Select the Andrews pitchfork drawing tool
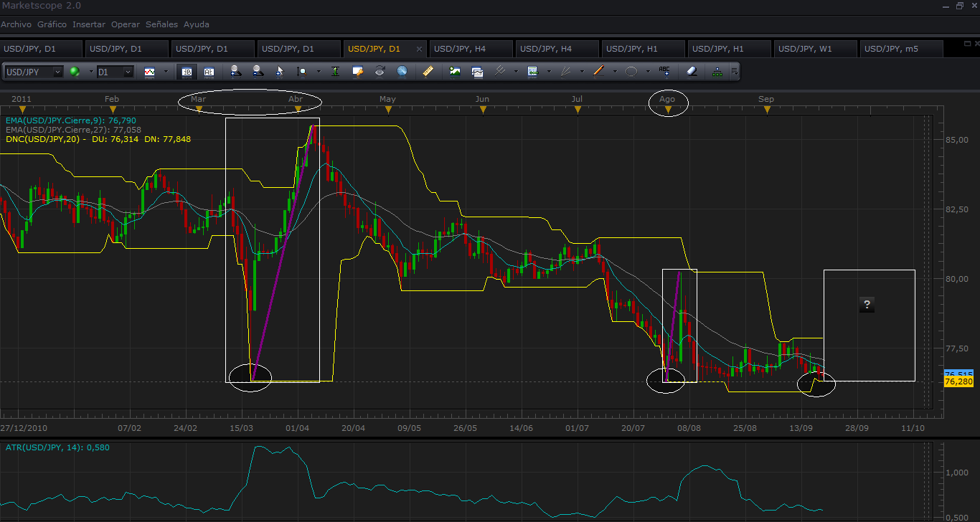Screen dimensions: 980x522 (499, 72)
